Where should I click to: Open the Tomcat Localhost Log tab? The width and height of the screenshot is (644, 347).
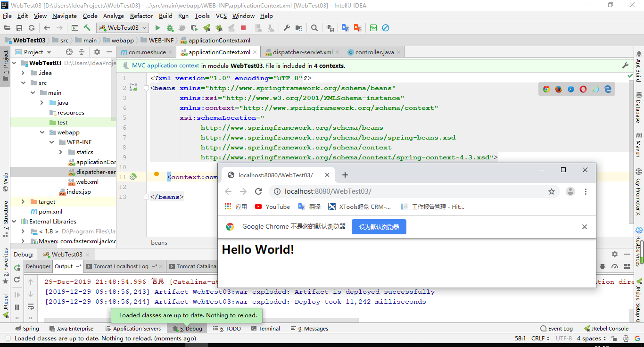[x=125, y=266]
